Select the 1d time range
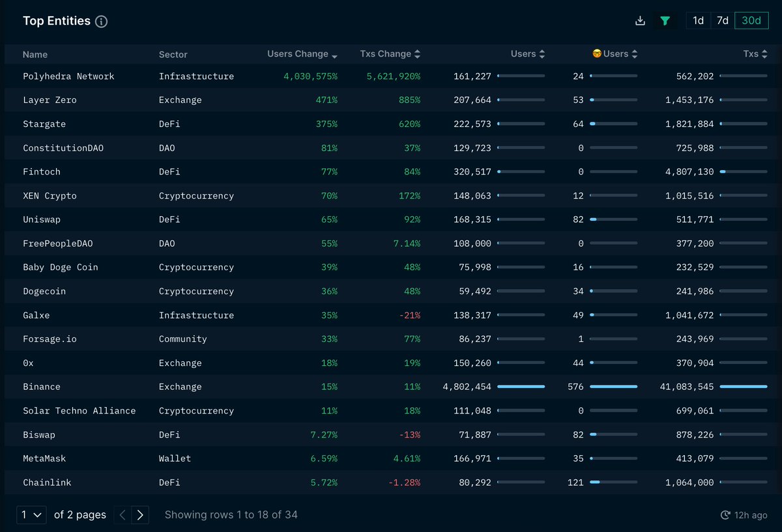Image resolution: width=782 pixels, height=532 pixels. (698, 21)
